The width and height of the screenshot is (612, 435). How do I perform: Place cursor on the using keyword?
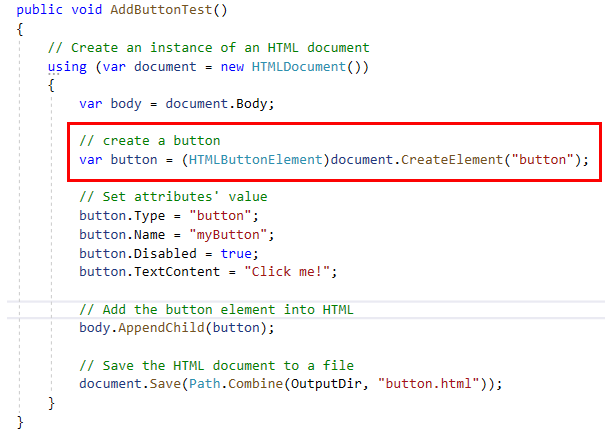point(67,66)
